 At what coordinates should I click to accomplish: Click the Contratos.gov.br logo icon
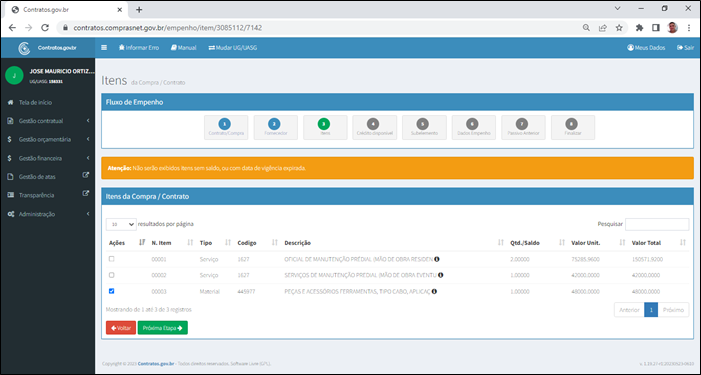[x=24, y=48]
